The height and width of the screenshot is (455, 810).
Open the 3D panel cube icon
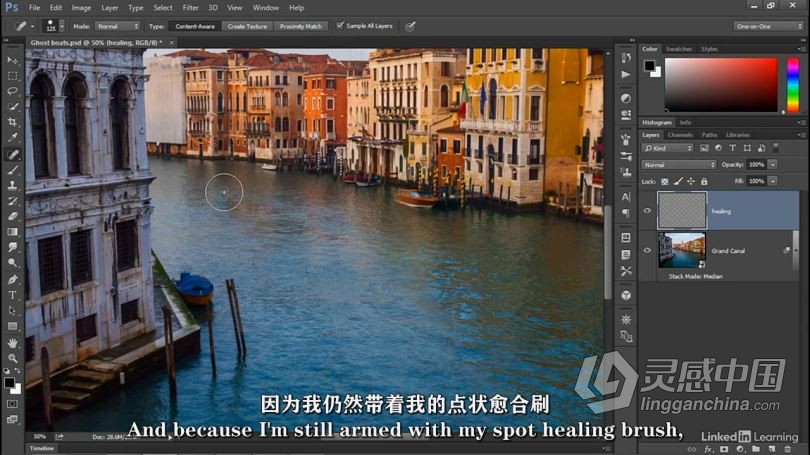tap(626, 295)
